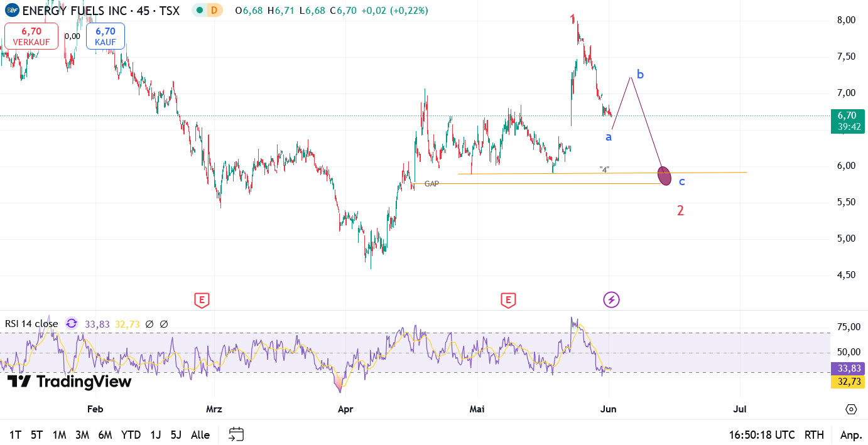Select the blue wave label a
Image resolution: width=868 pixels, height=445 pixels.
coord(609,137)
